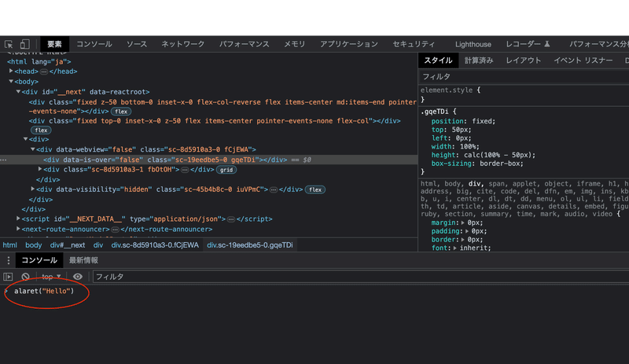Expand the padding shorthand property arrow
Screen dimensions: 629x364
click(x=467, y=231)
